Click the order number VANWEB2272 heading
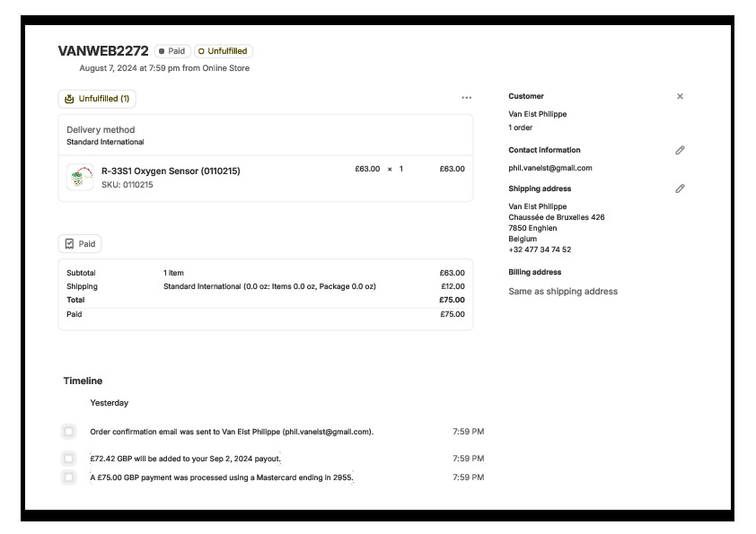 click(x=103, y=51)
